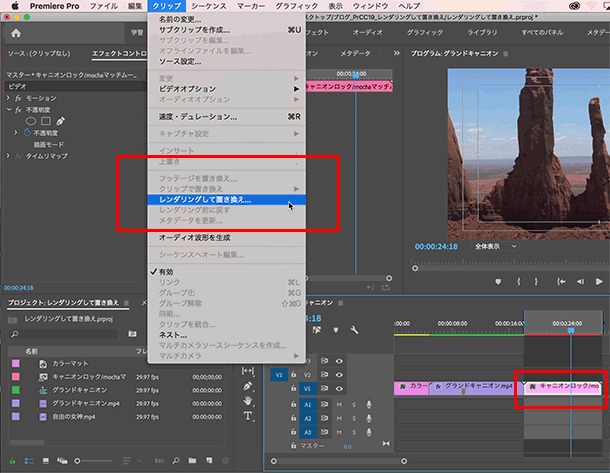The height and width of the screenshot is (473, 610).
Task: Switch the Project panel to icon view
Action: (46, 461)
